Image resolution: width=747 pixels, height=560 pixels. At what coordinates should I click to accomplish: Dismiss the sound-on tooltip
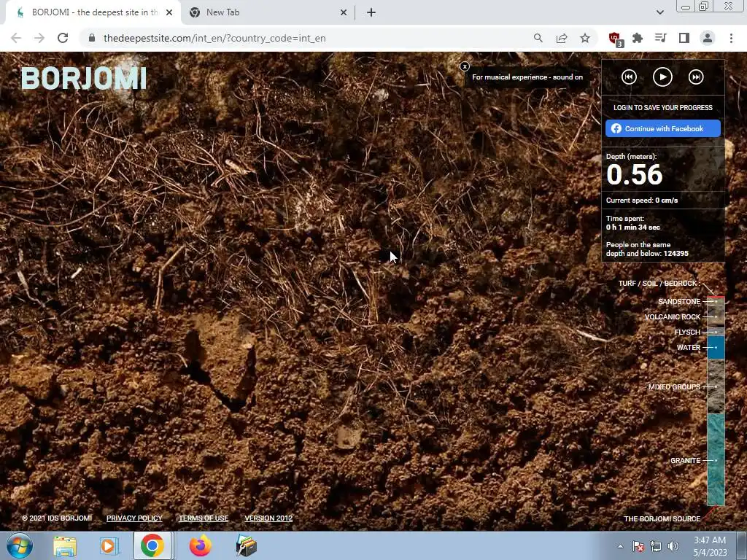(x=465, y=66)
